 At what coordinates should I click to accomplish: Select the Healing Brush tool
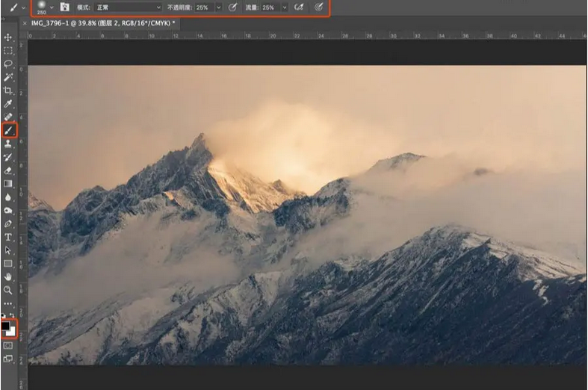coord(8,117)
